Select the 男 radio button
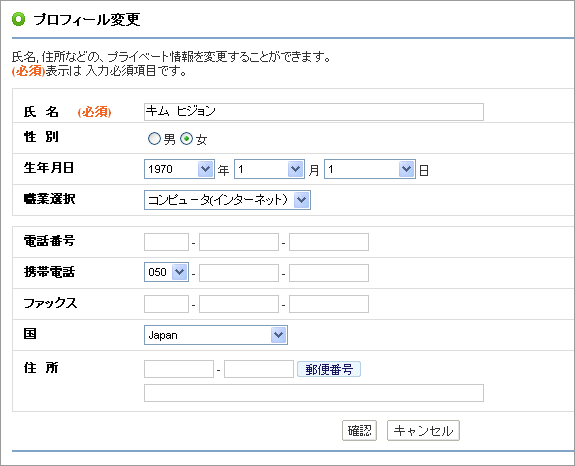Screen dimensions: 575x466 point(154,139)
